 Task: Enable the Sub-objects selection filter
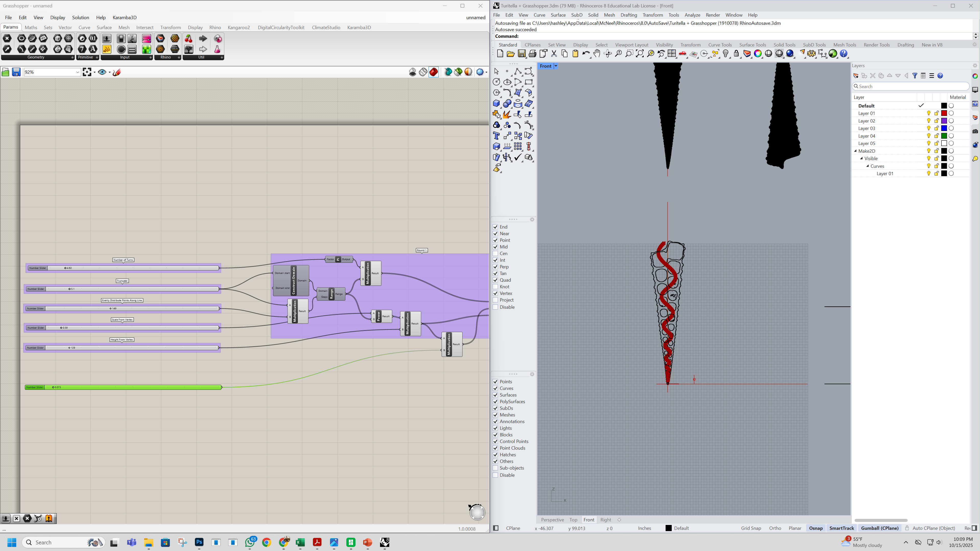(495, 468)
